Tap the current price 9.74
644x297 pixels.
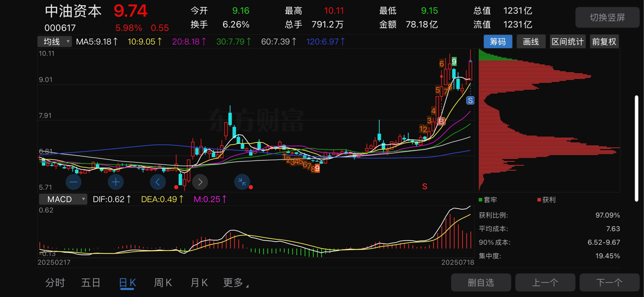pyautogui.click(x=130, y=11)
